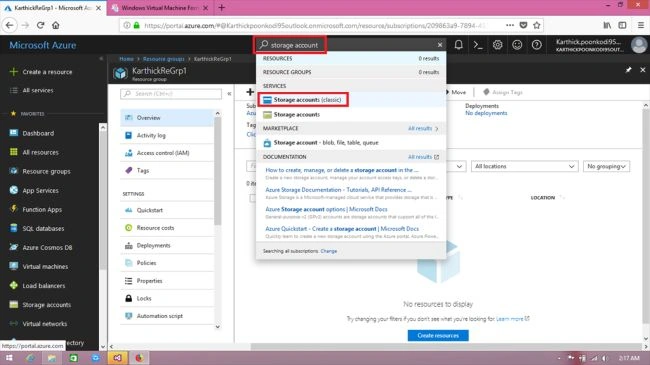Bookmark this page with the star

(x=537, y=25)
